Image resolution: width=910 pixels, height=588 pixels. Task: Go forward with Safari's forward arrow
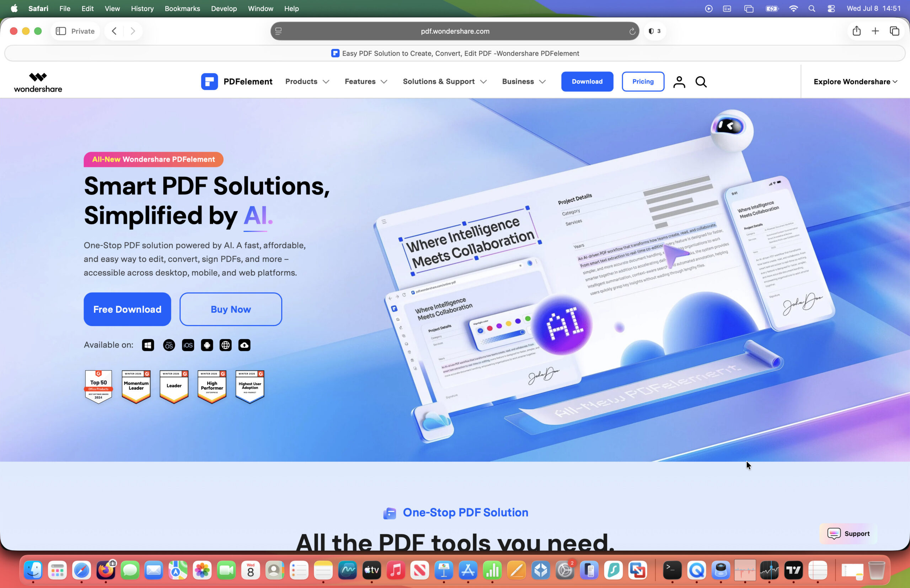click(133, 31)
